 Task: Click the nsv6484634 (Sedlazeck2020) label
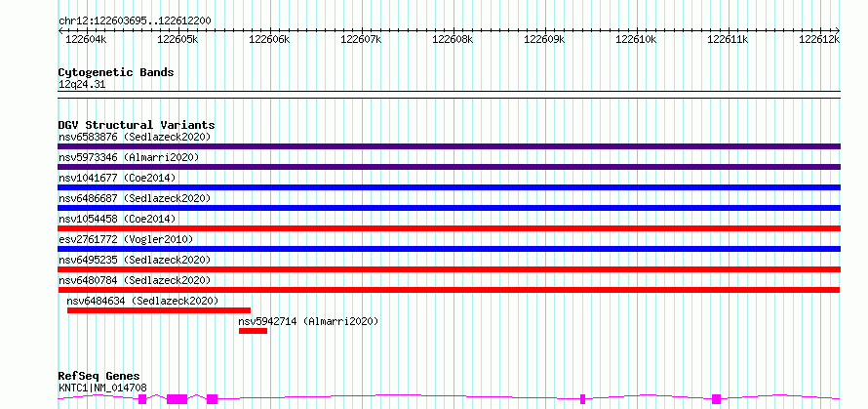tap(142, 301)
